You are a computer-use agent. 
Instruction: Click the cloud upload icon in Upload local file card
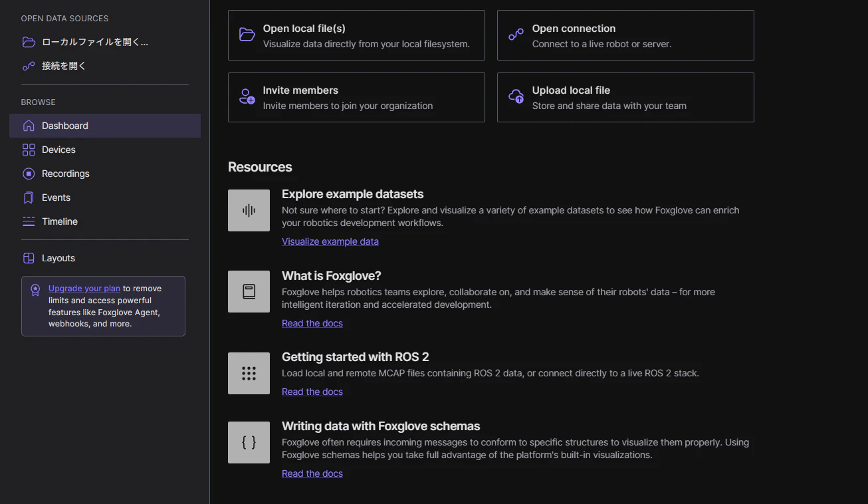click(516, 96)
